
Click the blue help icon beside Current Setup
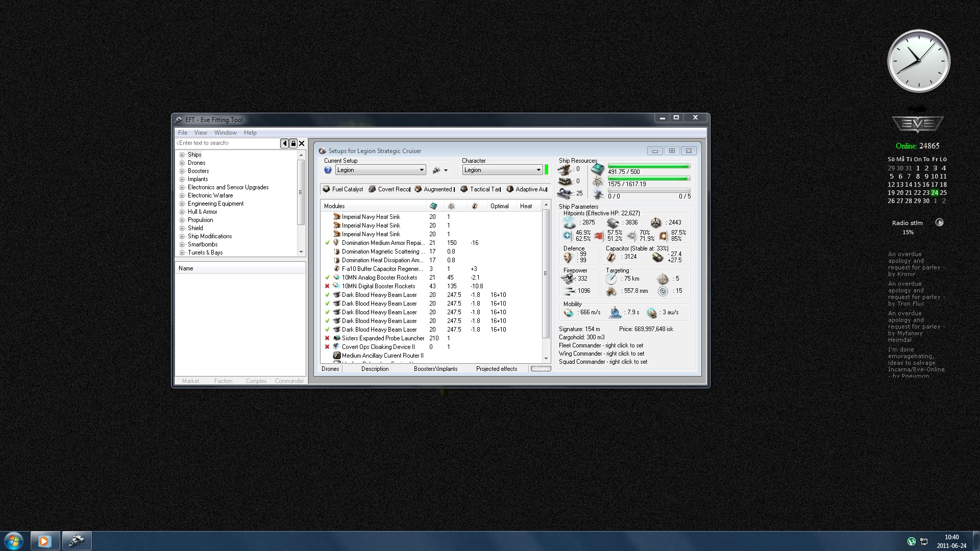328,170
